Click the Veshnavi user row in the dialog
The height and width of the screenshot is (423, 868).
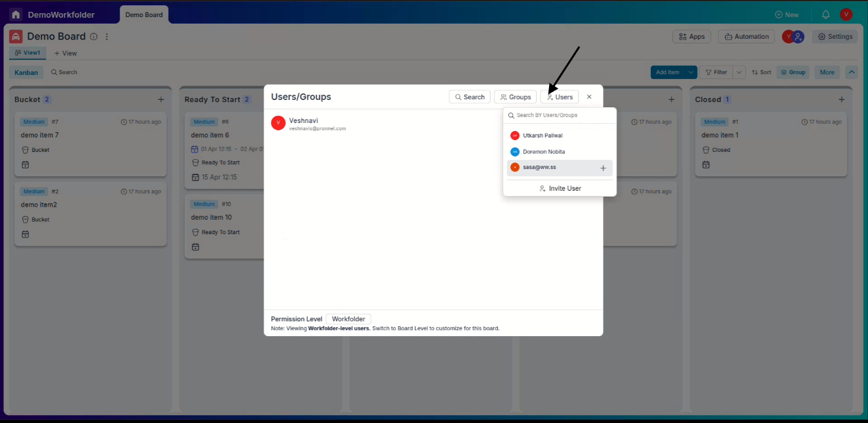tap(432, 123)
